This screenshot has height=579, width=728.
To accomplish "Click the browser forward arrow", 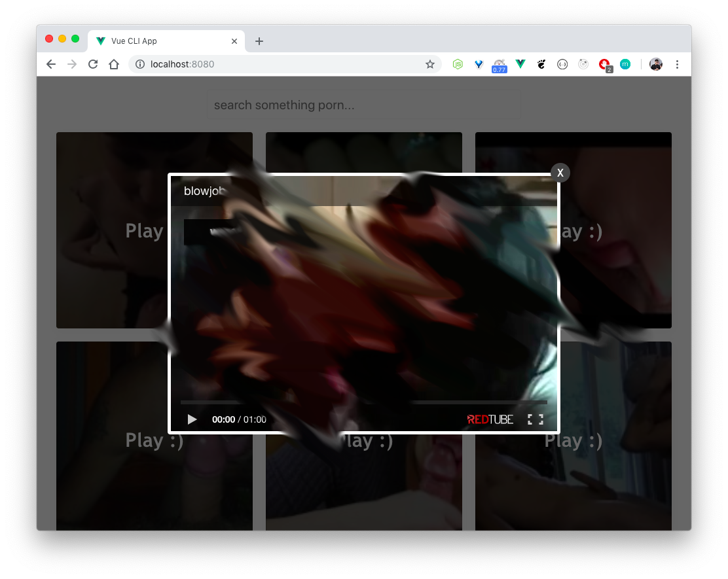I will click(72, 64).
